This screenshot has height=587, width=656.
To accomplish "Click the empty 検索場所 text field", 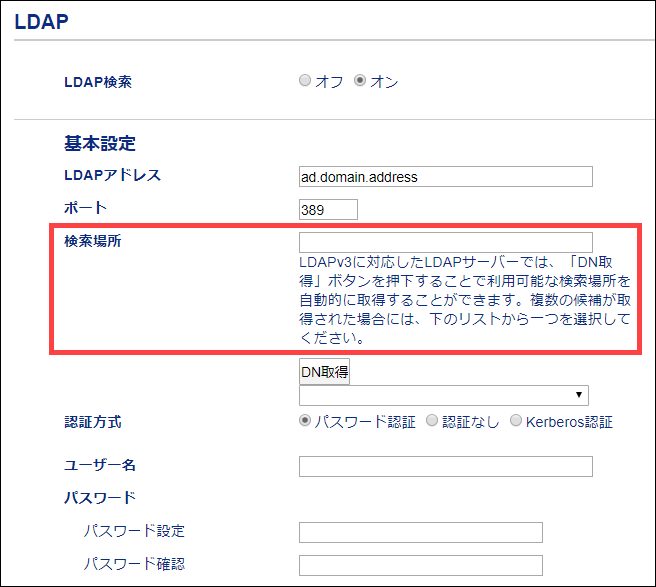I will point(446,242).
